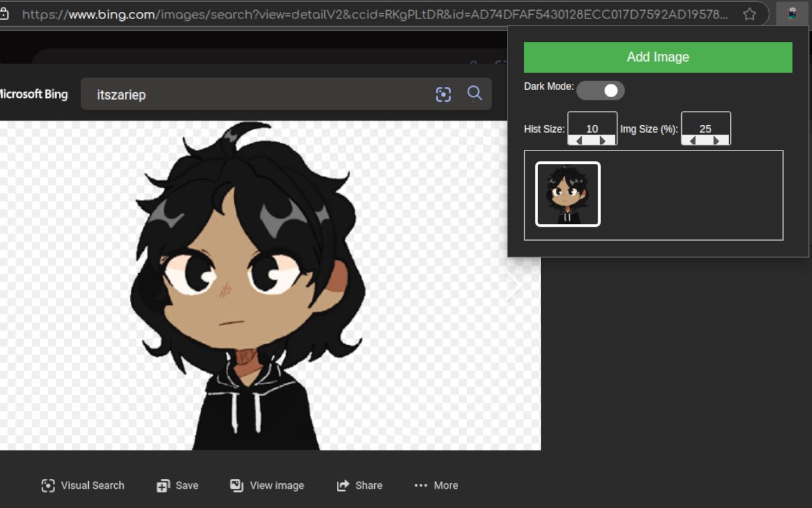Click the Img Size (%) number field
Viewport: 812px width, 508px height.
pyautogui.click(x=705, y=128)
